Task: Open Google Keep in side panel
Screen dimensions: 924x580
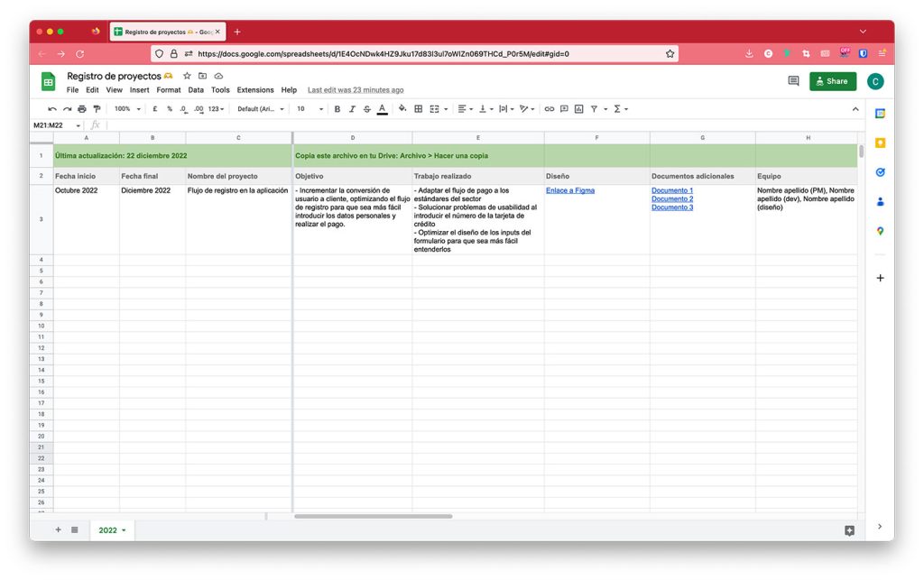Action: click(x=880, y=143)
